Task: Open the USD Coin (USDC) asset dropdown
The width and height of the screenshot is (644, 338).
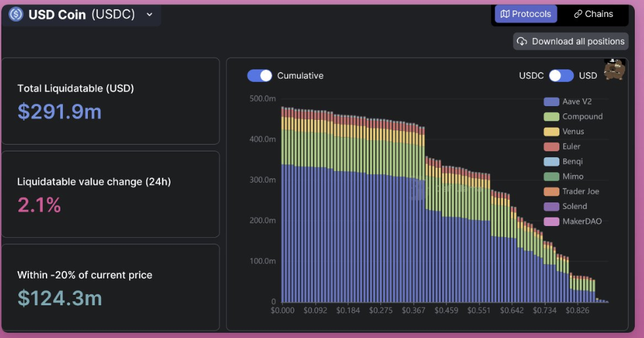Action: pos(81,15)
